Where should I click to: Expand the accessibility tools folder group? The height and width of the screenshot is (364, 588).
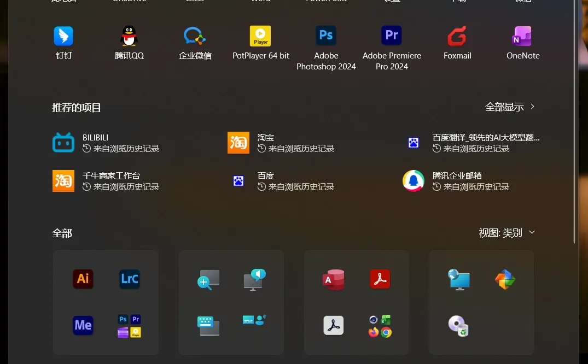tap(231, 302)
